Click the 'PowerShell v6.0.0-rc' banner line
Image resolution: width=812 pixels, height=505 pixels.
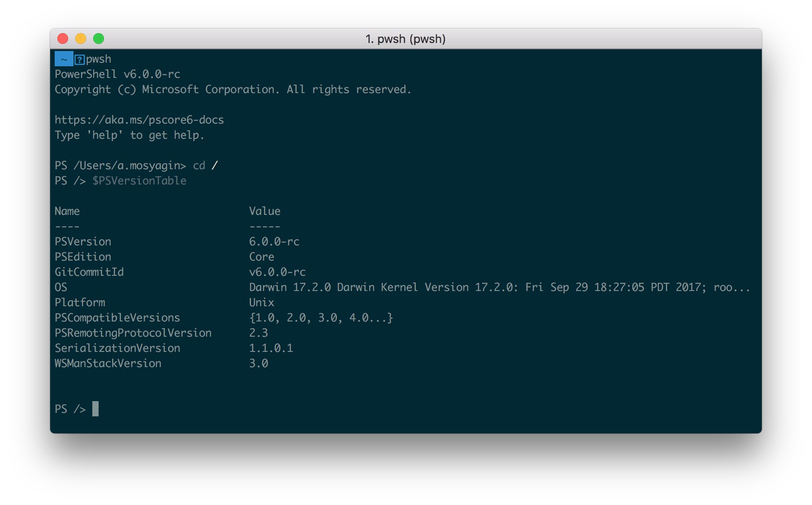tap(117, 74)
